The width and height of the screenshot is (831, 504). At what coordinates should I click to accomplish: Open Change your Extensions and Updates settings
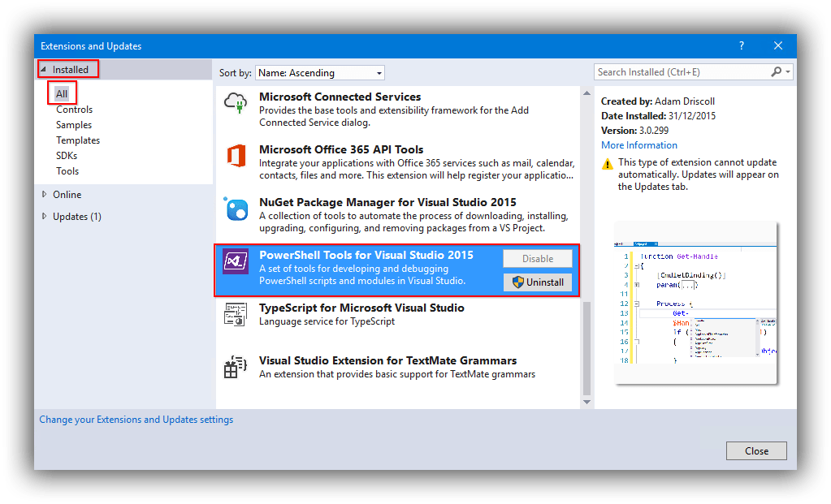tap(136, 420)
